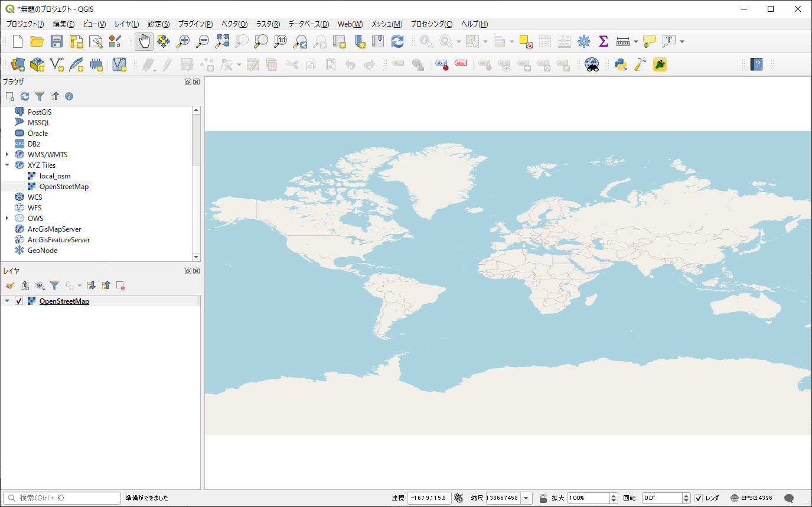Select the Pan Map hand tool
The height and width of the screenshot is (507, 812).
tap(144, 41)
